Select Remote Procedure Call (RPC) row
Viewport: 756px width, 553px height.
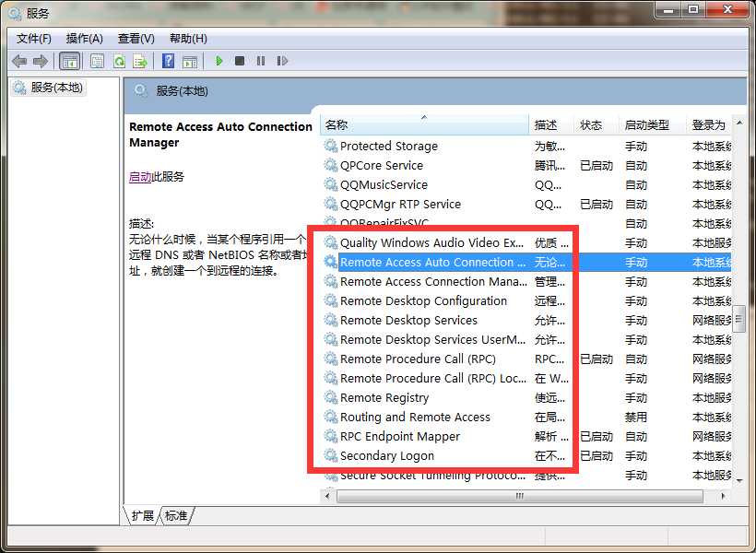527,359
